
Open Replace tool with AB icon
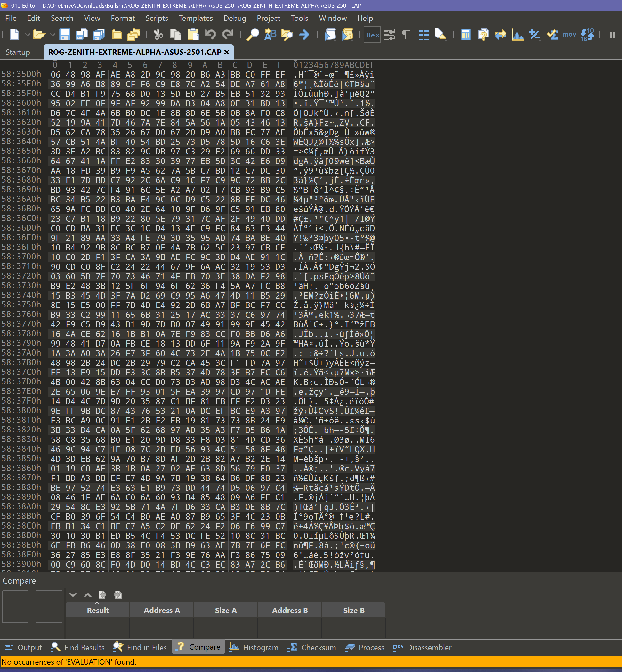270,34
